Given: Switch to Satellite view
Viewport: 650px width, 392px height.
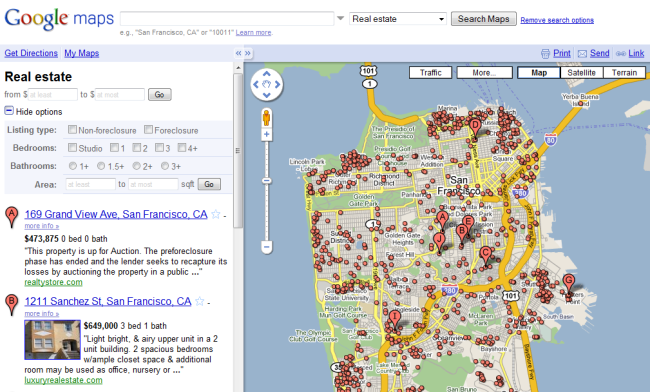Looking at the screenshot, I should pos(581,73).
